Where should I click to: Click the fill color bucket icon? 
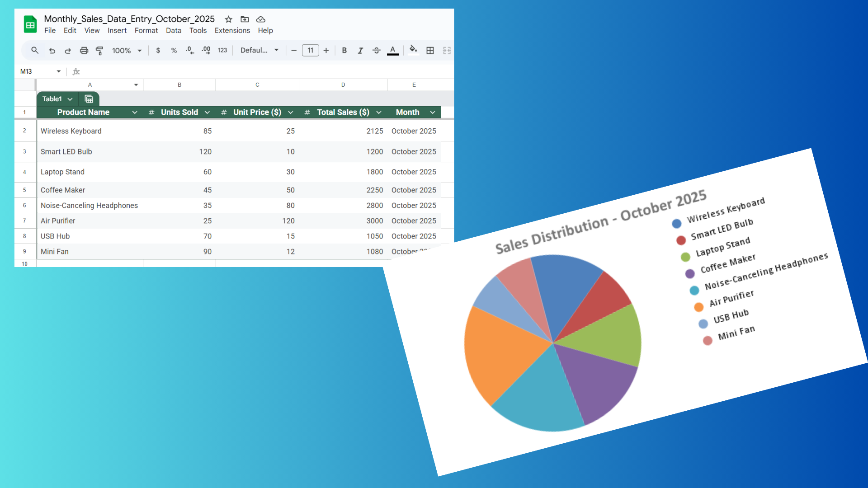tap(413, 50)
